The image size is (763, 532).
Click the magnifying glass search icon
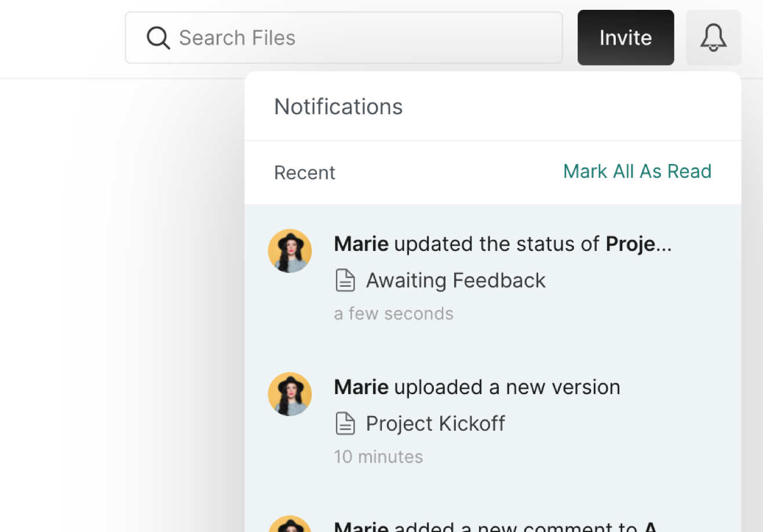tap(158, 38)
